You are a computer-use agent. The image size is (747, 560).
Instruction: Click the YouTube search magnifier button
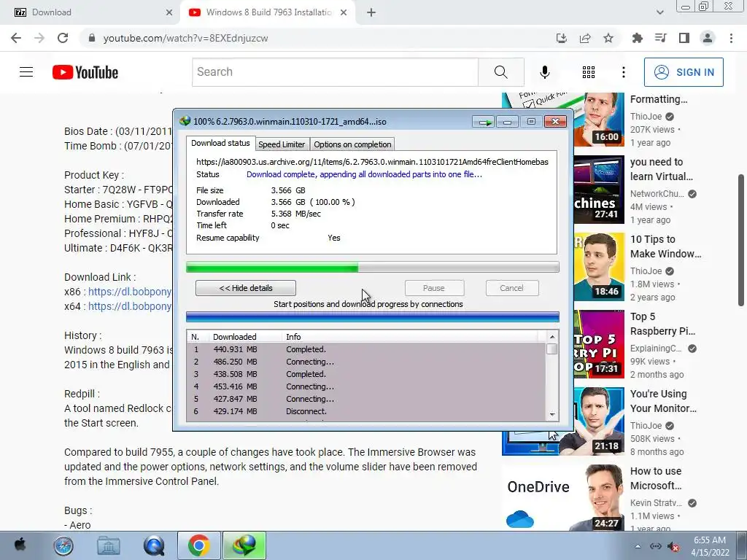[500, 72]
